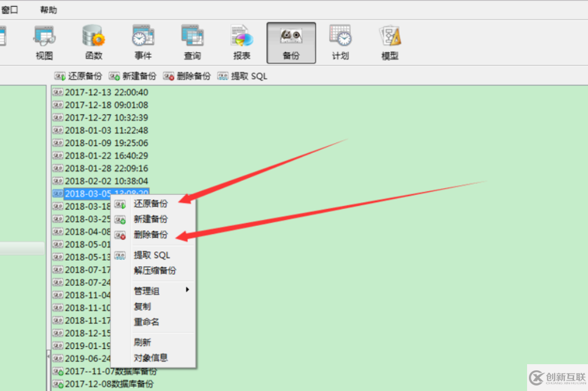Click the new-backup icon beside context-menu 新建备份
588x391 pixels.
120,220
